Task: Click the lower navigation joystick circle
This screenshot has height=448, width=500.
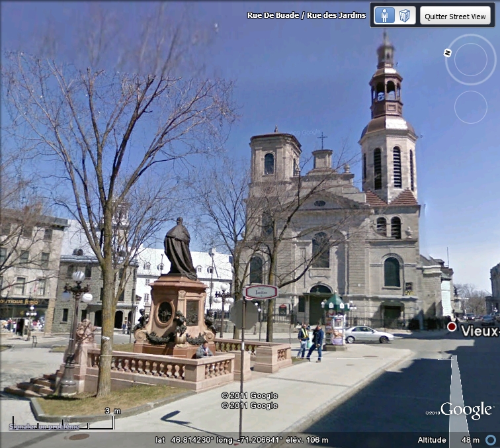Action: [x=471, y=107]
